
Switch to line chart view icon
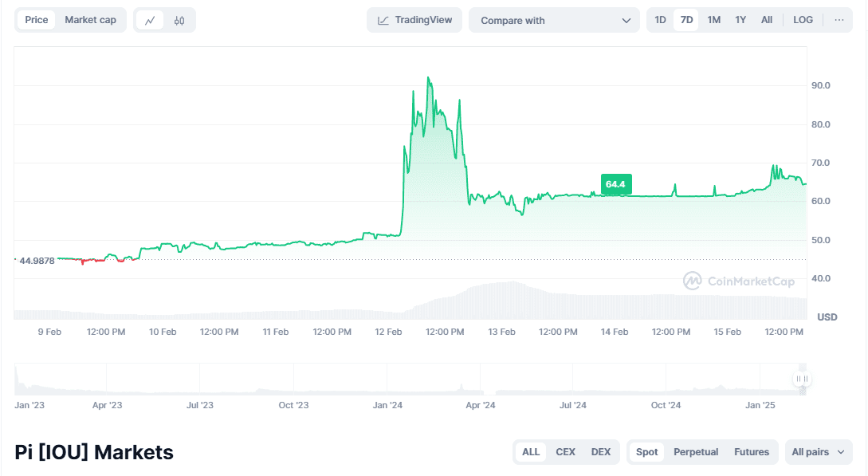pyautogui.click(x=150, y=21)
